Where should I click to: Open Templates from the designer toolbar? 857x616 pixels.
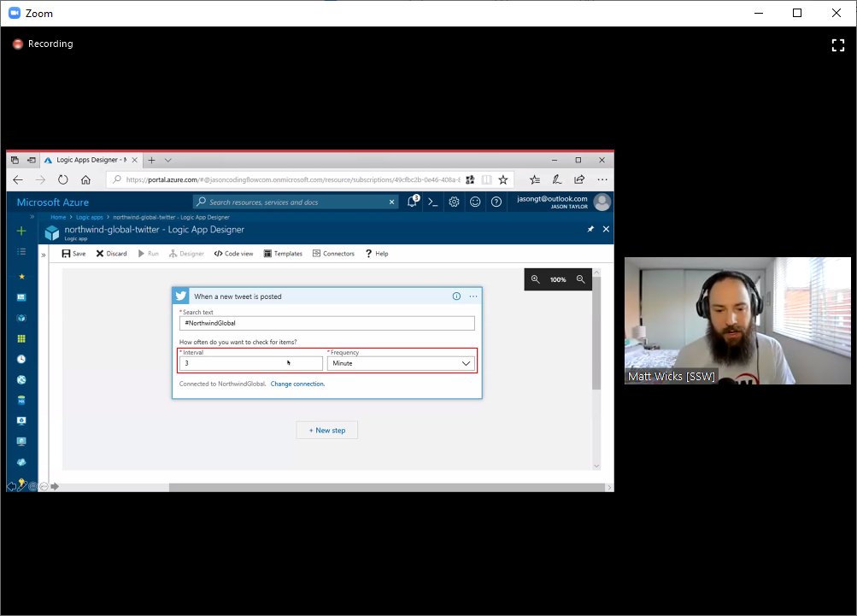(x=285, y=253)
